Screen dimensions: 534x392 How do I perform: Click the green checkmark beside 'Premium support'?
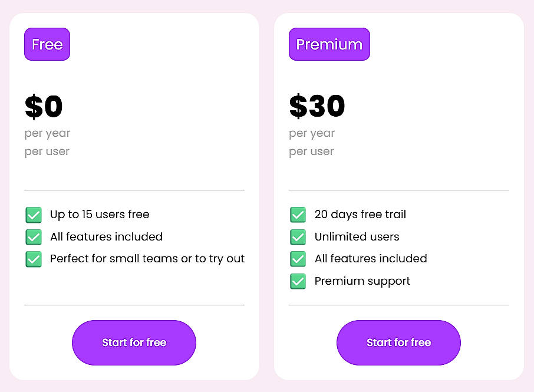(298, 281)
